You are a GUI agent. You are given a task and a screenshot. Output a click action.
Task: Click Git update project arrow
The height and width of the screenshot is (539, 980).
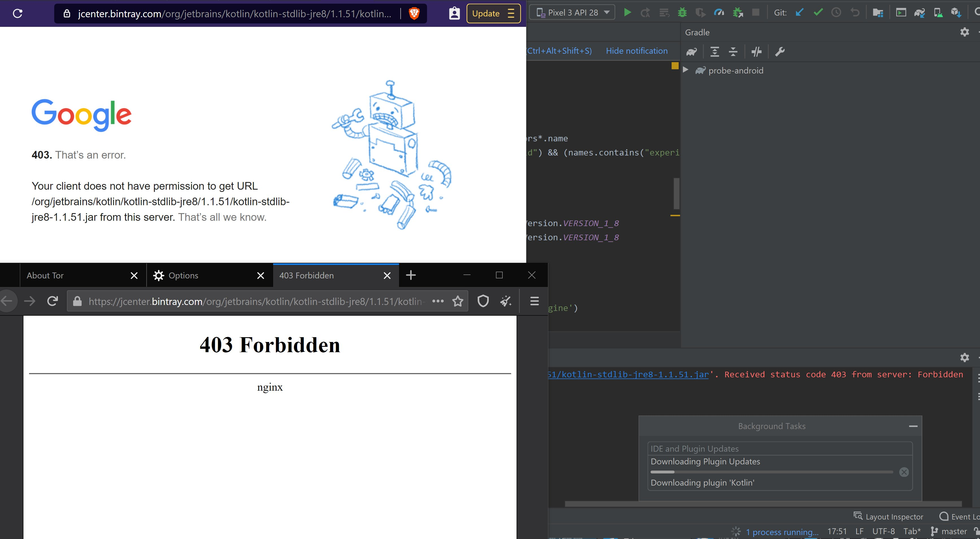[799, 12]
